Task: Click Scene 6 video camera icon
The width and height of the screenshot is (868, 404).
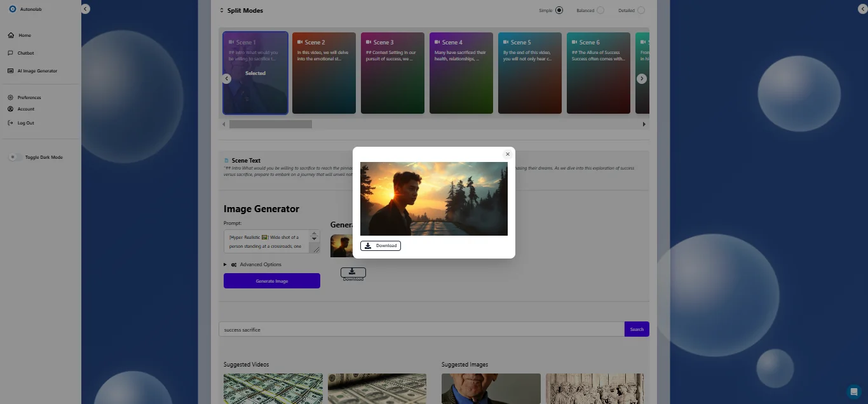Action: click(574, 43)
